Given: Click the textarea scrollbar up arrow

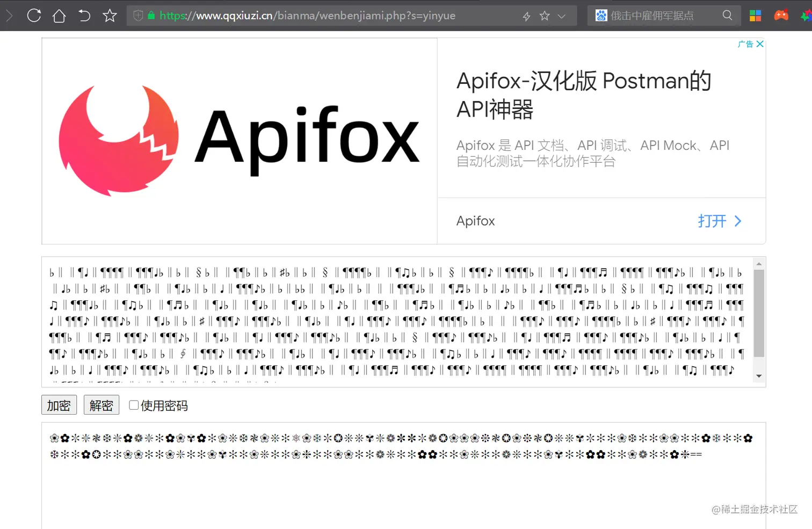Looking at the screenshot, I should [x=759, y=264].
